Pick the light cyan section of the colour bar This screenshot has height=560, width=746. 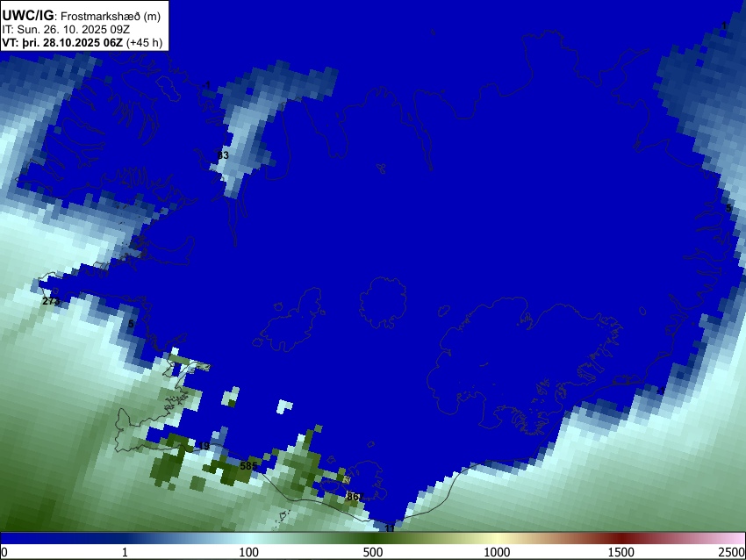tap(248, 539)
